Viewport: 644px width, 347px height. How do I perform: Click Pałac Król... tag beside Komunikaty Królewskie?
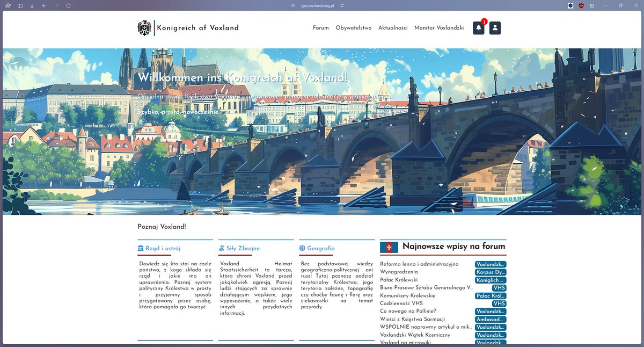coord(491,295)
